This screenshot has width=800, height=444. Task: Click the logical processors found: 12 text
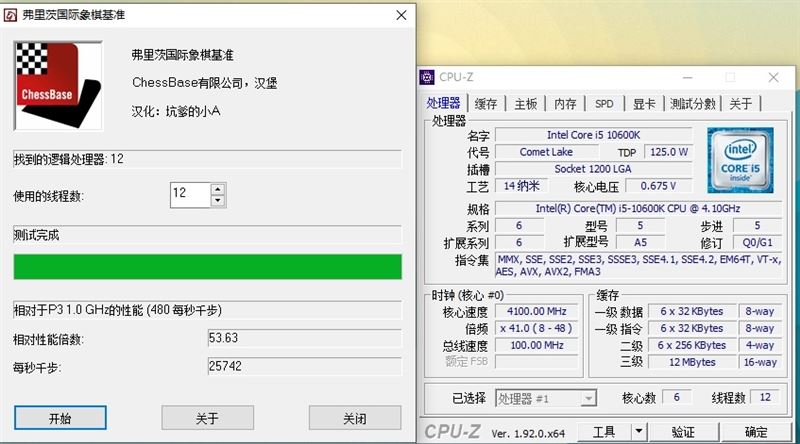pyautogui.click(x=68, y=159)
